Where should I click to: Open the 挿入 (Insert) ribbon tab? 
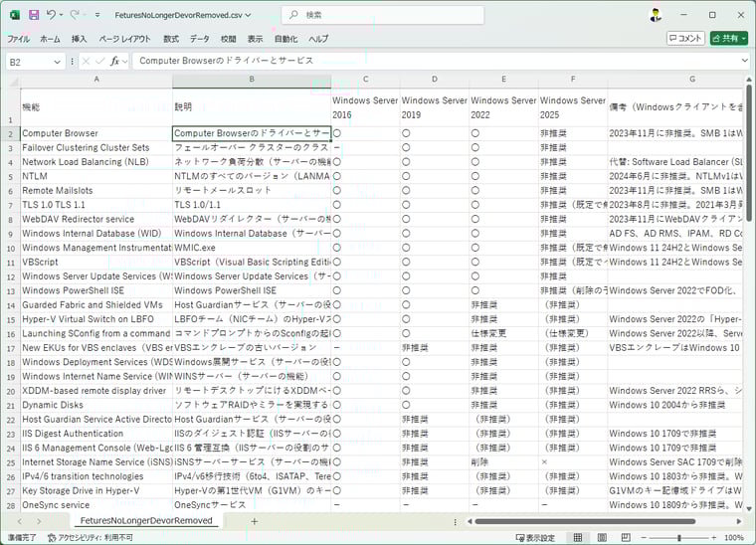pos(80,39)
